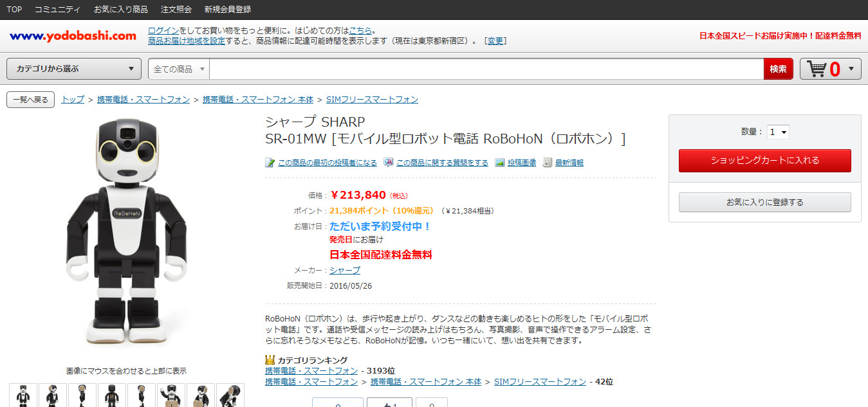
Task: Click the 一覧へ戻る back button
Action: pyautogui.click(x=30, y=100)
